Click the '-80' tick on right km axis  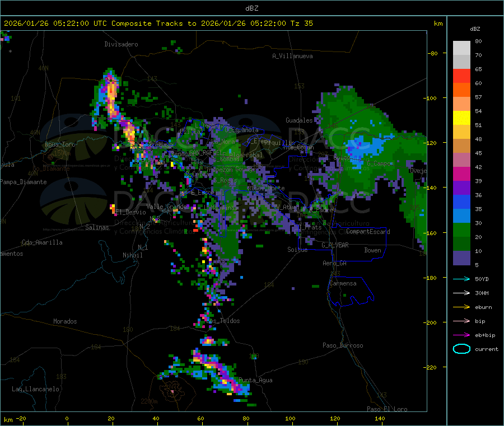click(x=432, y=53)
